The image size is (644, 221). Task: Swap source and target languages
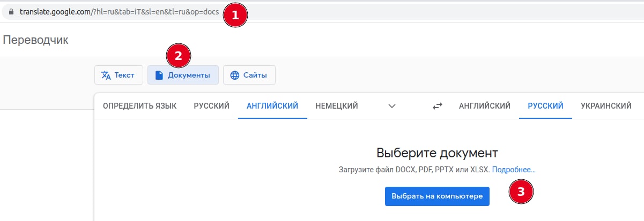(438, 106)
